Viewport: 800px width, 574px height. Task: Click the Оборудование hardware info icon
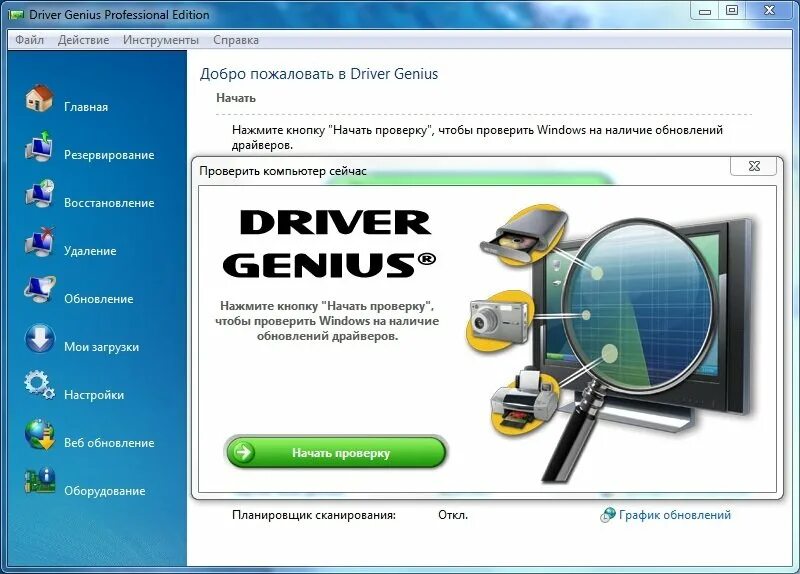point(39,481)
